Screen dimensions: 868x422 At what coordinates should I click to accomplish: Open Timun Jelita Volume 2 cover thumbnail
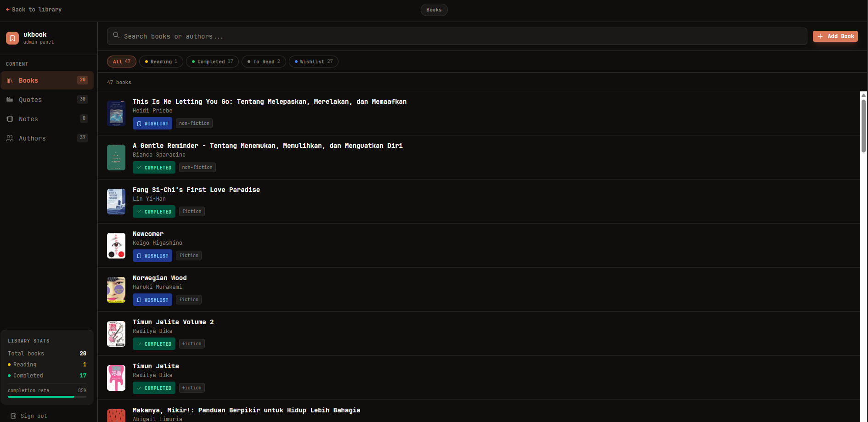click(x=116, y=334)
